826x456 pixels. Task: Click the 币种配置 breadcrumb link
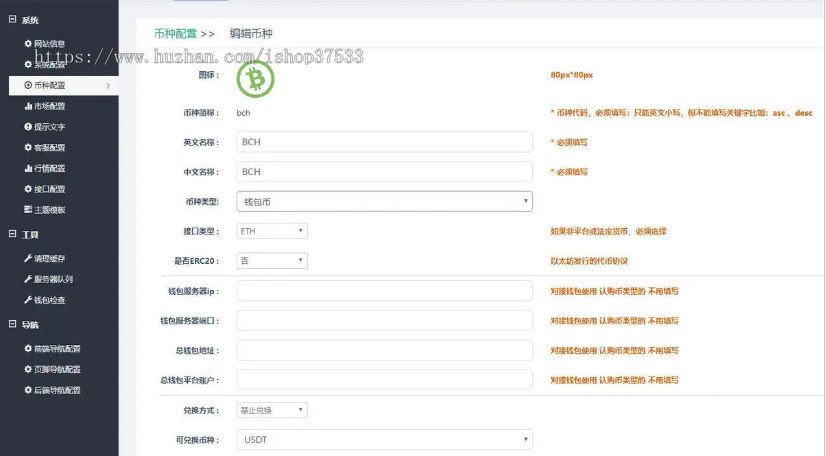175,34
